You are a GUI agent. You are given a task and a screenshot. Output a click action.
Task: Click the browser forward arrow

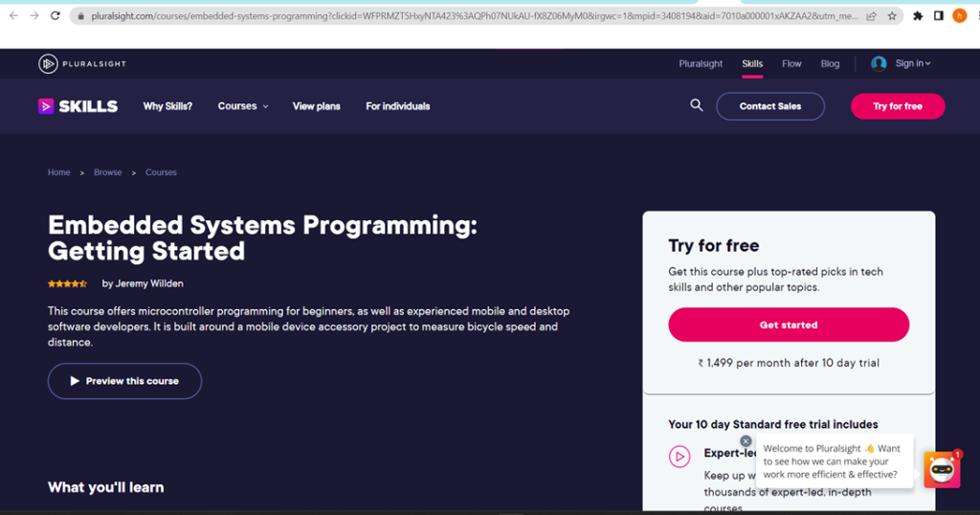34,15
